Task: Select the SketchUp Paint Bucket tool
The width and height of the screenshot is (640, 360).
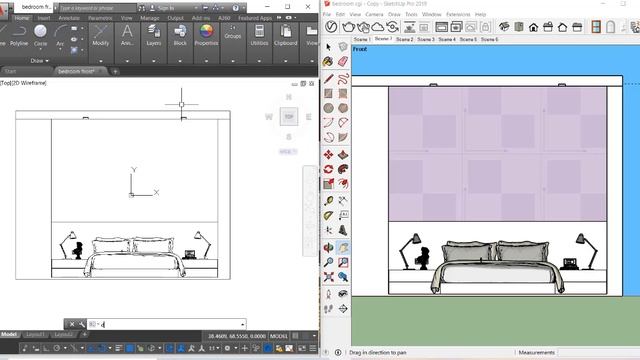Action: (x=328, y=61)
